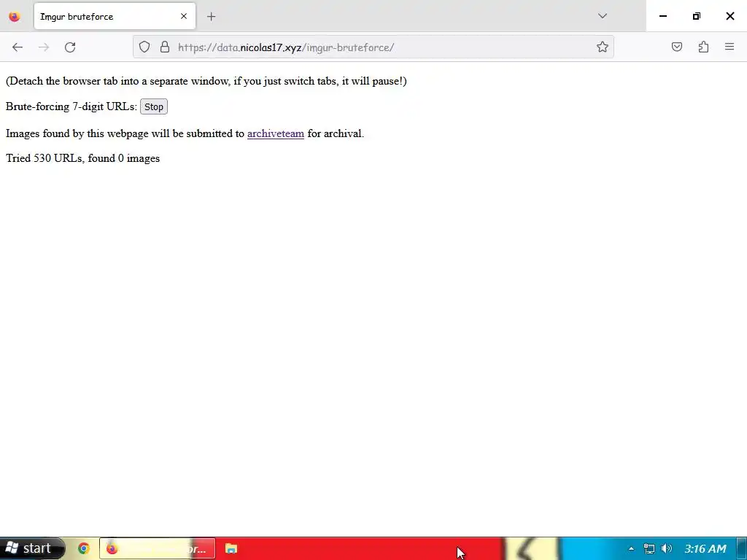Open the tracking protection shield icon
747x560 pixels.
pos(144,47)
